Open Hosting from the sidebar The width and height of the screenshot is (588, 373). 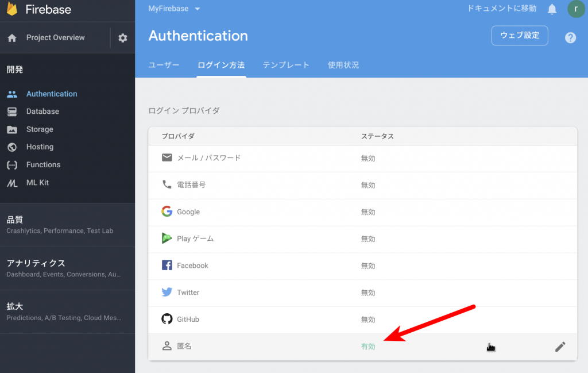pos(39,147)
